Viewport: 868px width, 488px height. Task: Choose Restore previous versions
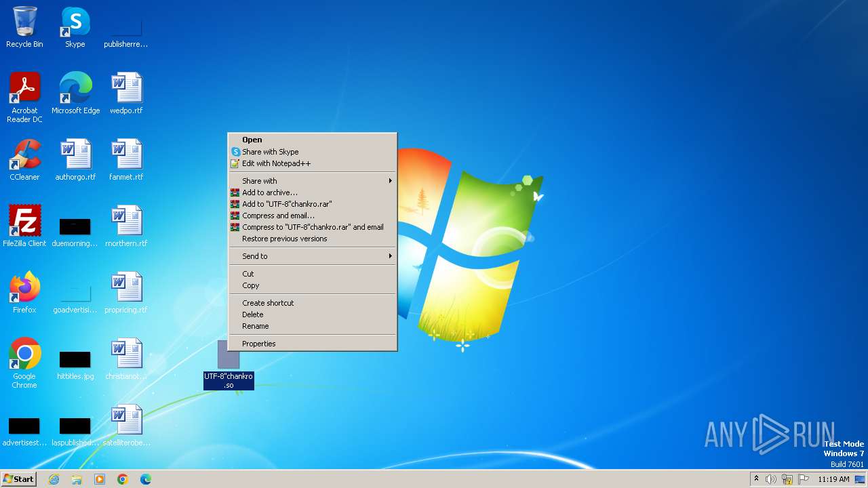[x=312, y=239]
